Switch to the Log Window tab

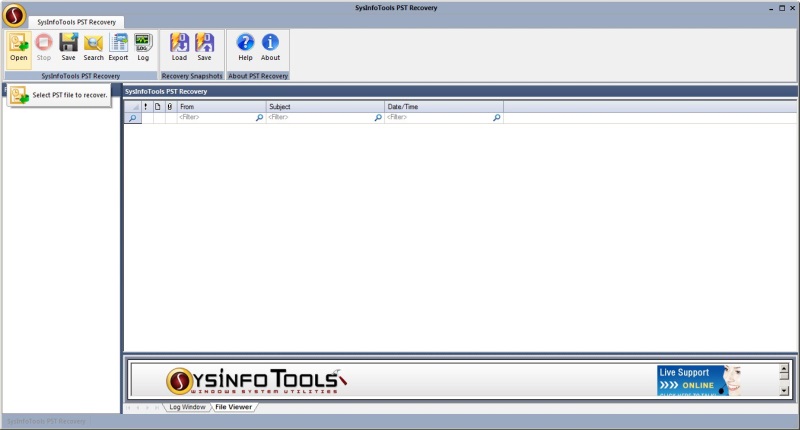point(187,407)
